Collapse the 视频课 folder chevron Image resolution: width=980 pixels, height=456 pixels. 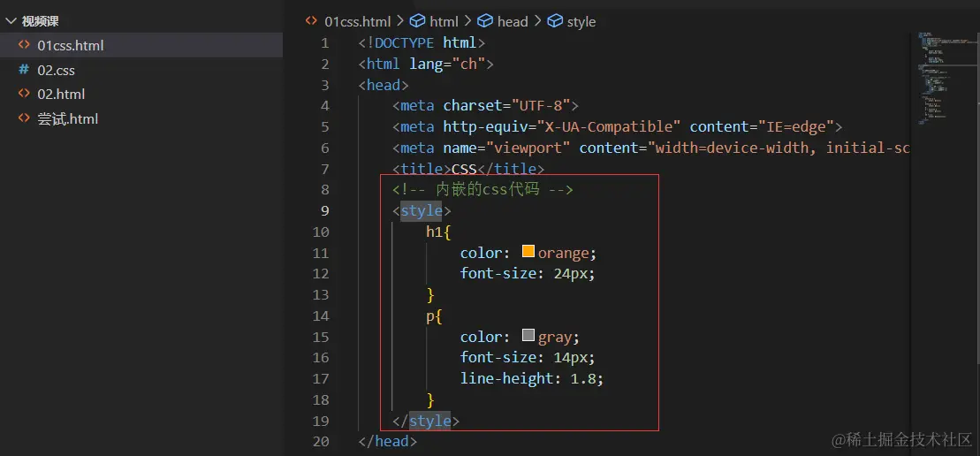11,21
